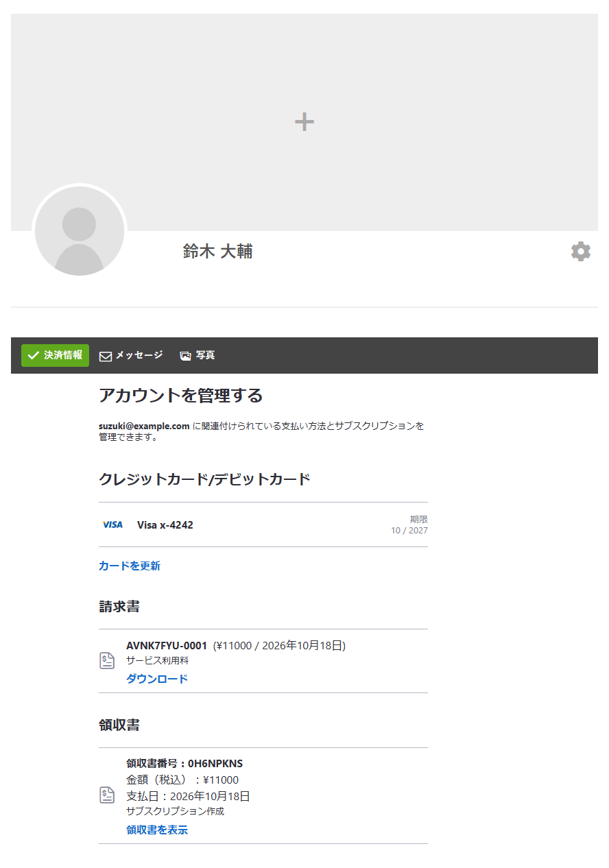Screen dimensions: 609x868
Task: Open the 写真 tab
Action: click(x=198, y=355)
